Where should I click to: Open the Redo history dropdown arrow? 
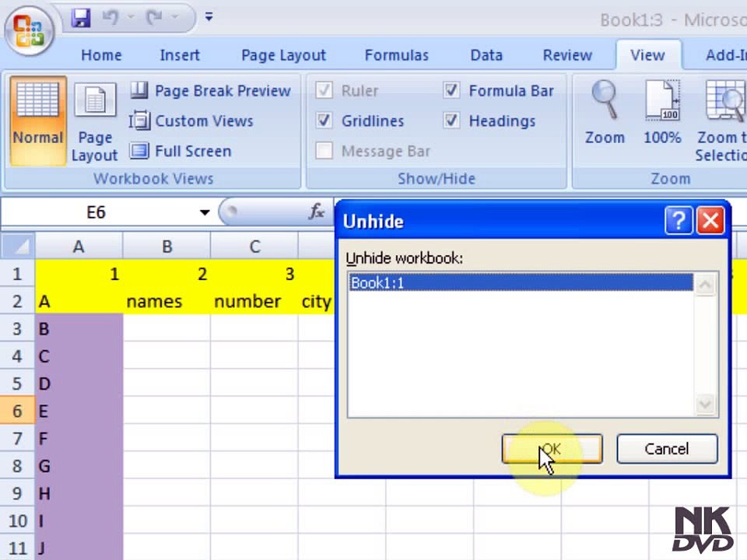pyautogui.click(x=175, y=18)
